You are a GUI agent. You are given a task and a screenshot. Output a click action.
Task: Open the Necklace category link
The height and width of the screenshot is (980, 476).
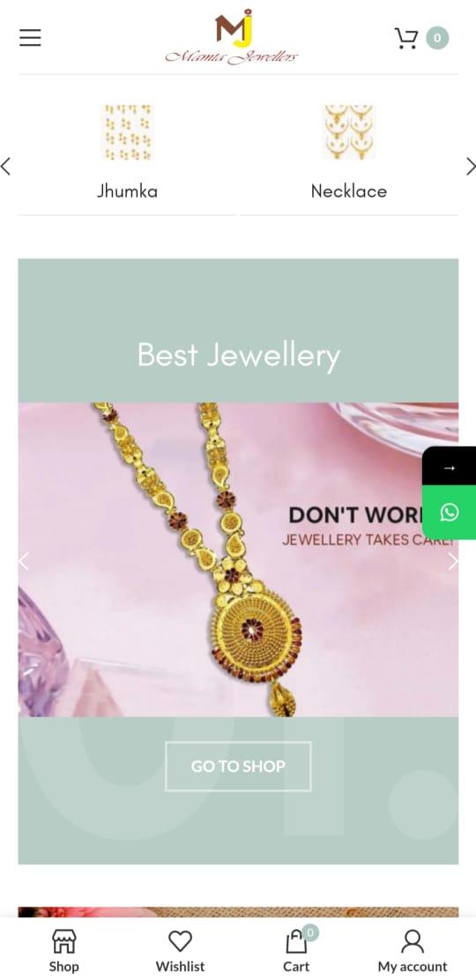click(348, 191)
